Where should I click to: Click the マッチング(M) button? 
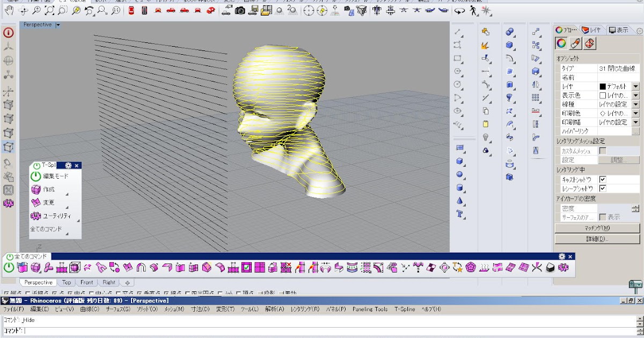tap(597, 229)
